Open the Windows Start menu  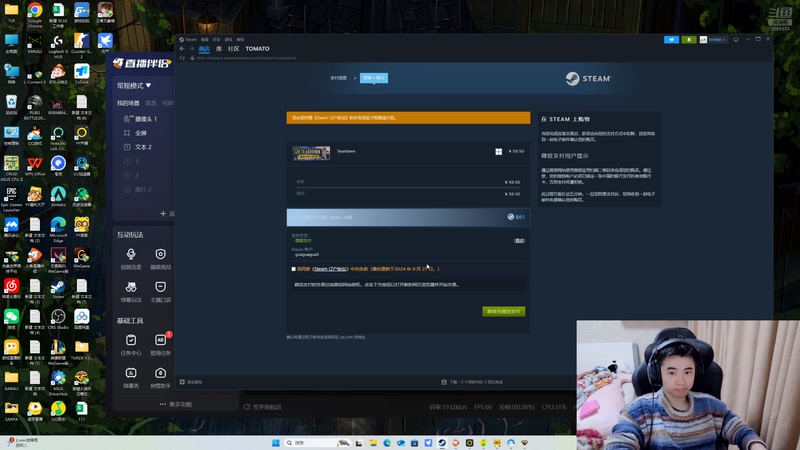pos(276,443)
